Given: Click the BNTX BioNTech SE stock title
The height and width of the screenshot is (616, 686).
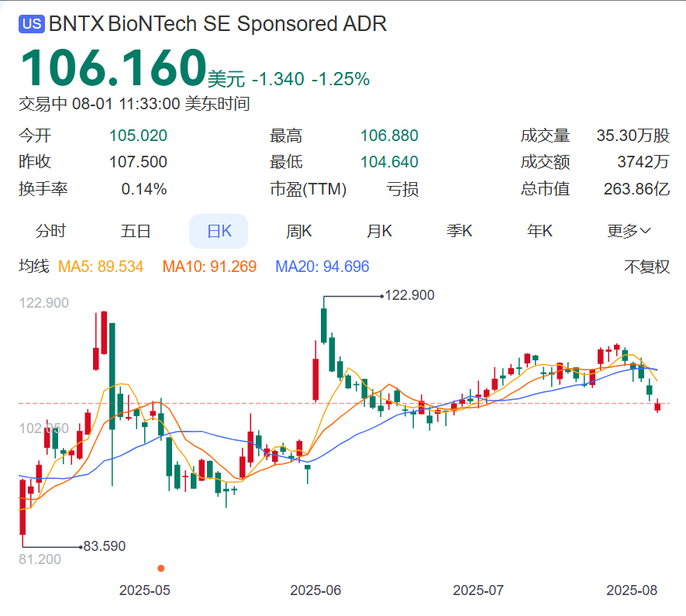Looking at the screenshot, I should pyautogui.click(x=218, y=24).
